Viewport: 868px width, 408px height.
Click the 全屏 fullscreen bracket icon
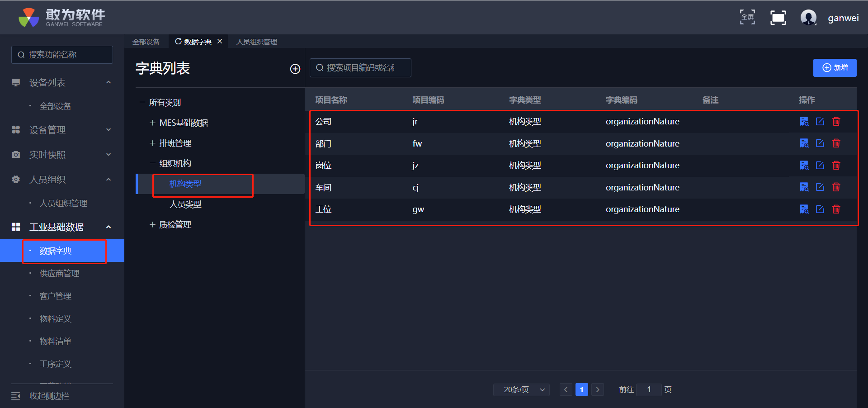(747, 17)
